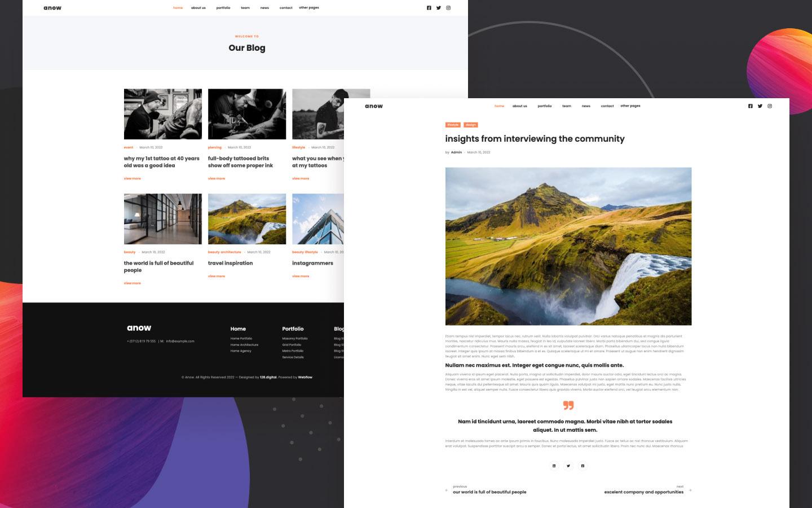
Task: Open Facebook icon in article page header
Action: [x=751, y=106]
